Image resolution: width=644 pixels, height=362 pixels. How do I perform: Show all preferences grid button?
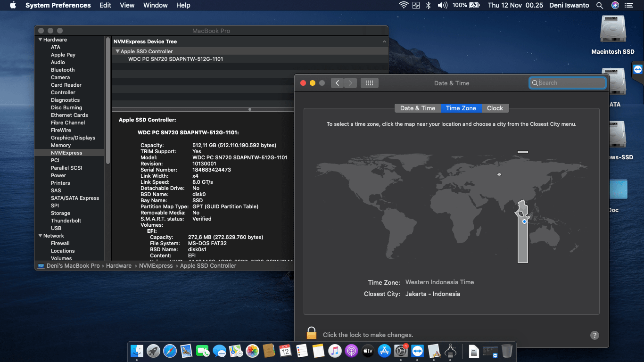[370, 83]
